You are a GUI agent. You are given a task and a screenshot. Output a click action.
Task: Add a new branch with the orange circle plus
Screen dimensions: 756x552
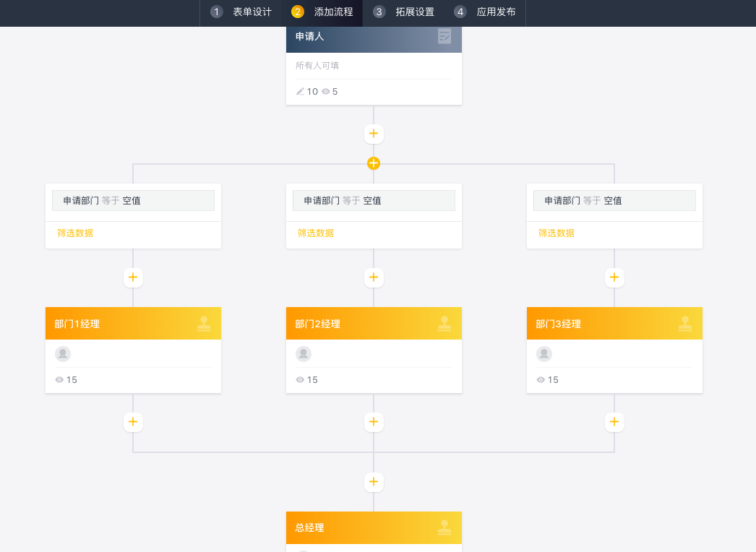(x=374, y=163)
